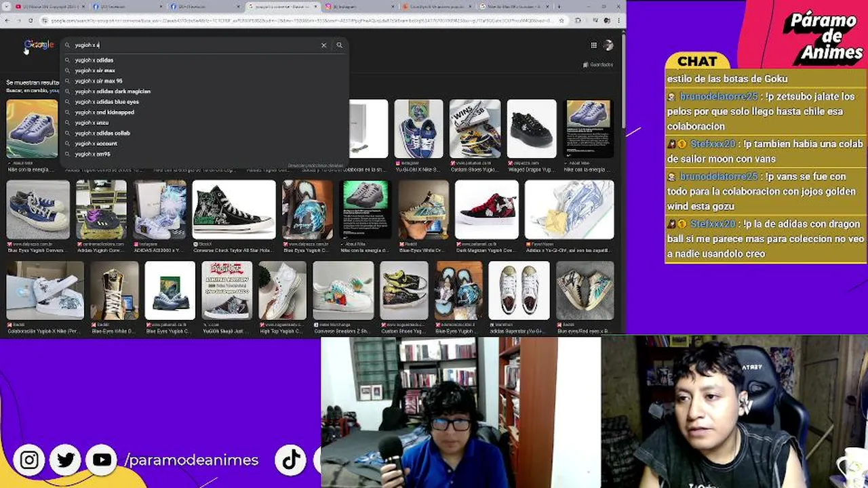
Task: Switch to the Instagram tab
Action: point(359,7)
